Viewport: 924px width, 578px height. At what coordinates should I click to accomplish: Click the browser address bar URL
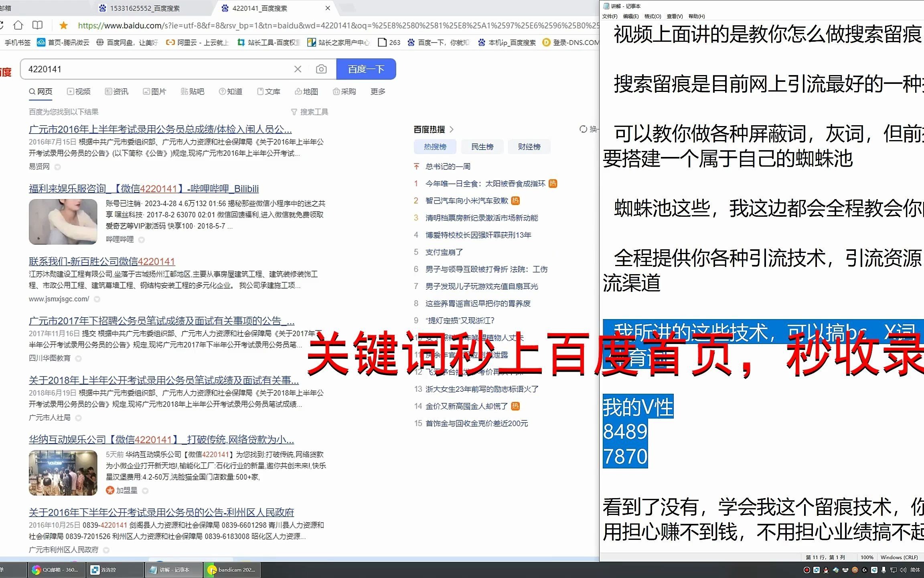click(x=338, y=26)
